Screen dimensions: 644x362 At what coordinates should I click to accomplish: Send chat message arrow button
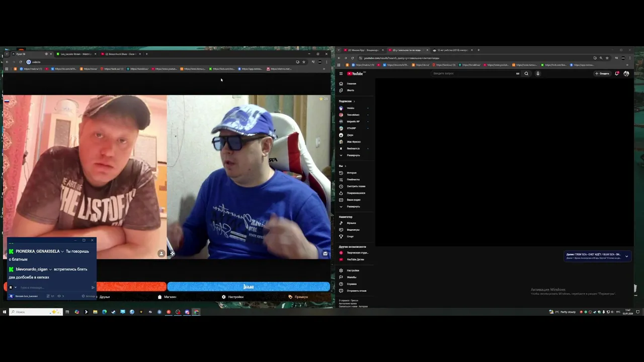point(93,288)
